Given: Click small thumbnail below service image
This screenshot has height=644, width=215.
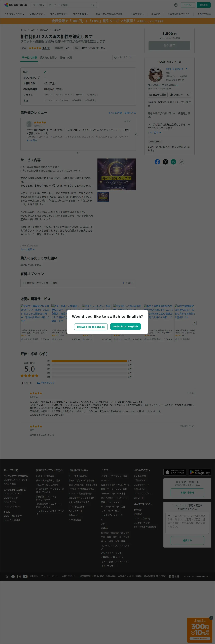Looking at the screenshot, I should (103, 197).
